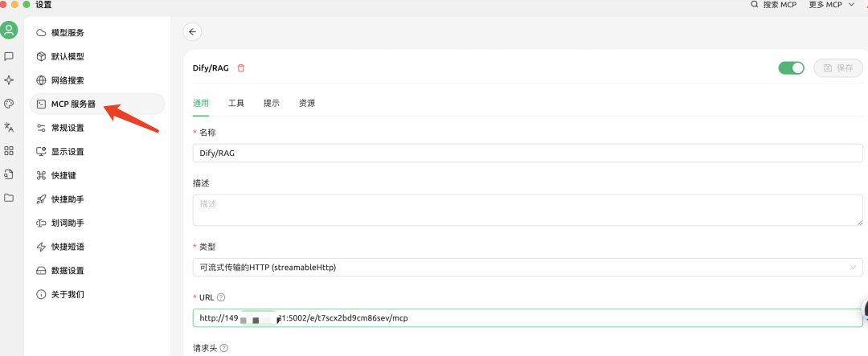This screenshot has height=356, width=868.
Task: Click the search icon for 搜索 MCP
Action: 754,5
